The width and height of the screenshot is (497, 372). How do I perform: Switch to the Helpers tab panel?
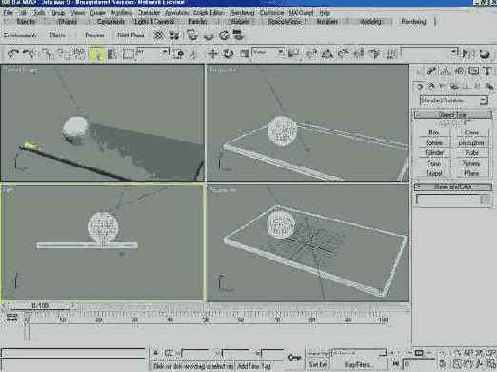[240, 22]
